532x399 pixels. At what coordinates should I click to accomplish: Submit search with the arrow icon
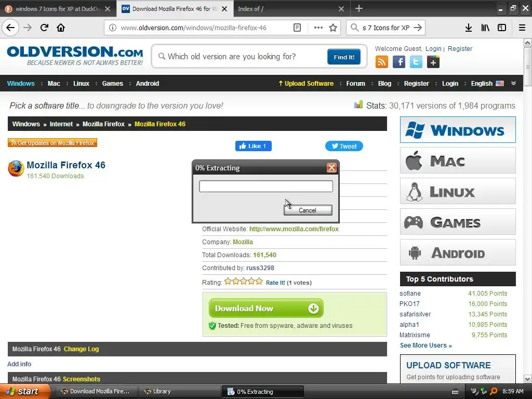tap(418, 28)
